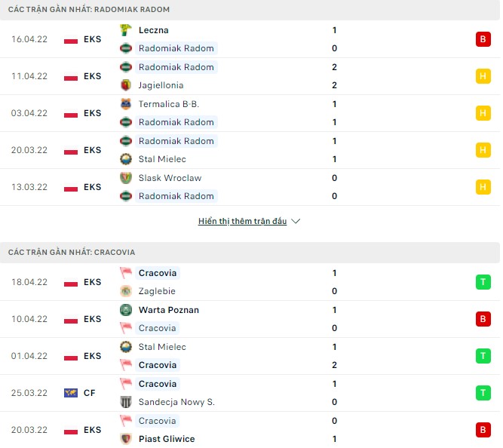Expand more matches with the chevron arrow
The width and height of the screenshot is (503, 448).
click(x=296, y=221)
